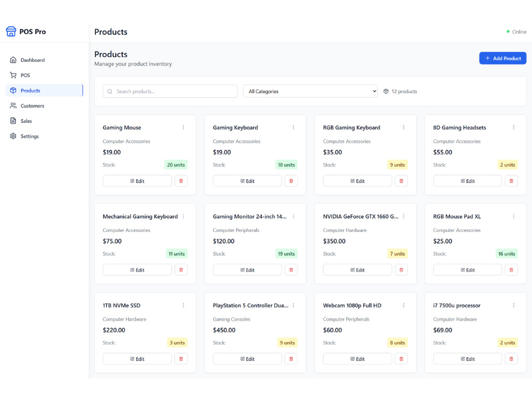Click the '18 units' stock badge

[286, 164]
